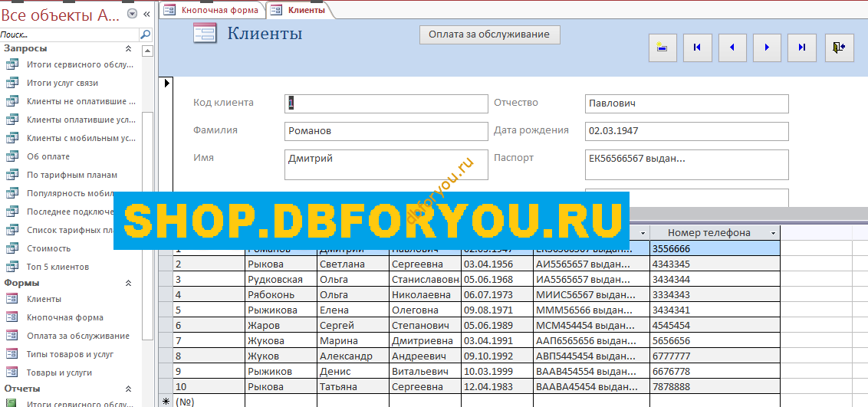Image resolution: width=868 pixels, height=407 pixels.
Task: Click phone cell 4545454
Action: [715, 326]
